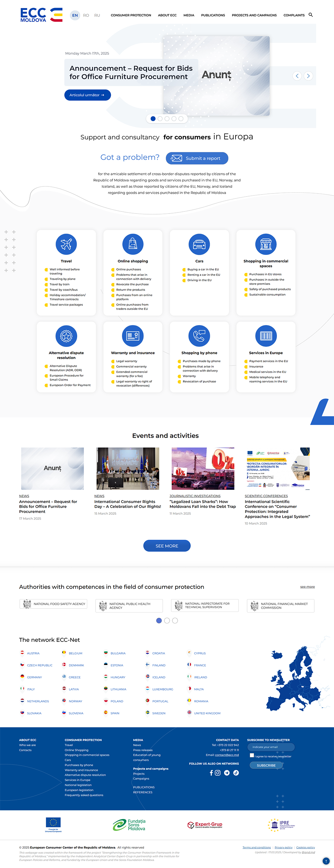
Task: Open the Travel airplane category icon
Action: pos(66,244)
